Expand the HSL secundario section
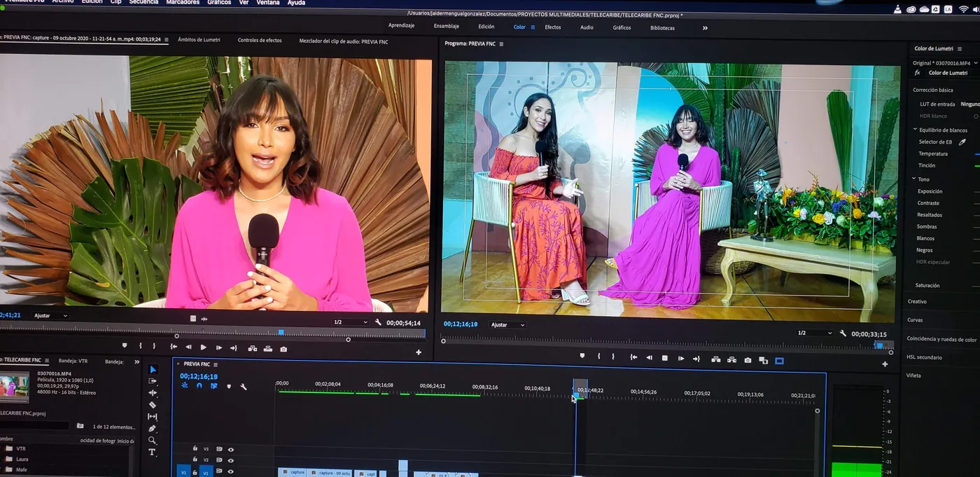Viewport: 980px width, 477px height. (x=925, y=357)
